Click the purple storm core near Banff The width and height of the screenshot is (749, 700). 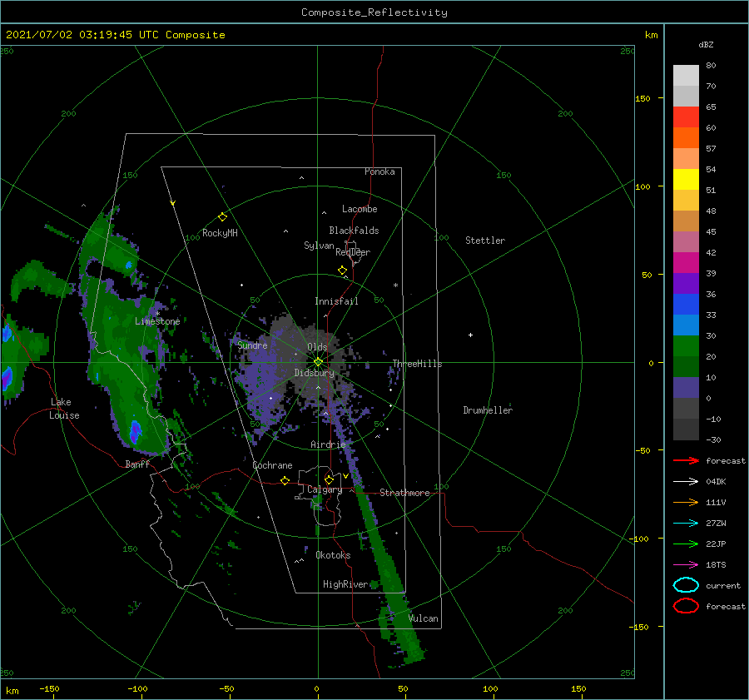136,431
